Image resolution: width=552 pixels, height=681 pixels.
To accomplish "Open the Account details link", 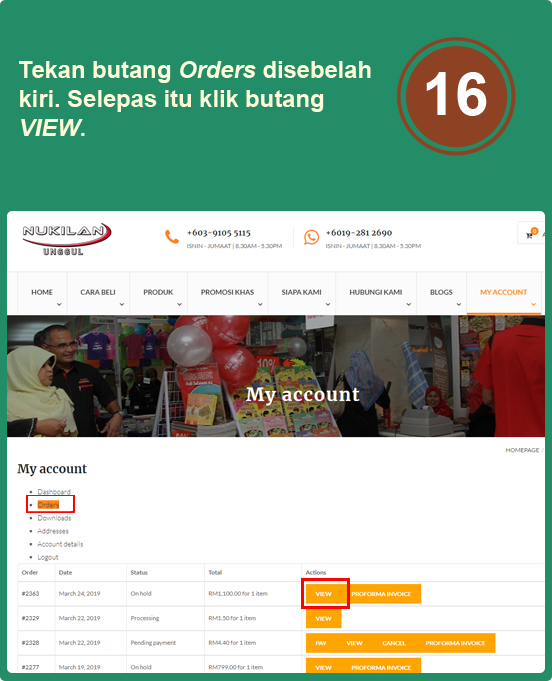I will 60,544.
